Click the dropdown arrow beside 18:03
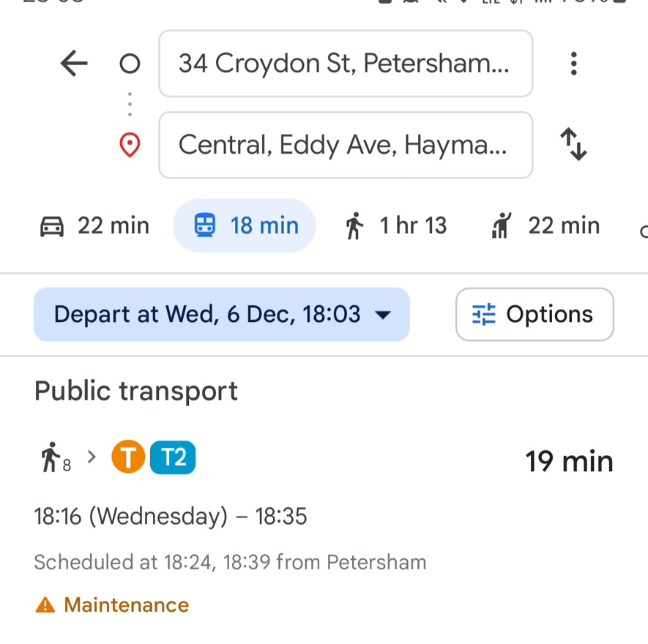Image resolution: width=648 pixels, height=644 pixels. [383, 315]
